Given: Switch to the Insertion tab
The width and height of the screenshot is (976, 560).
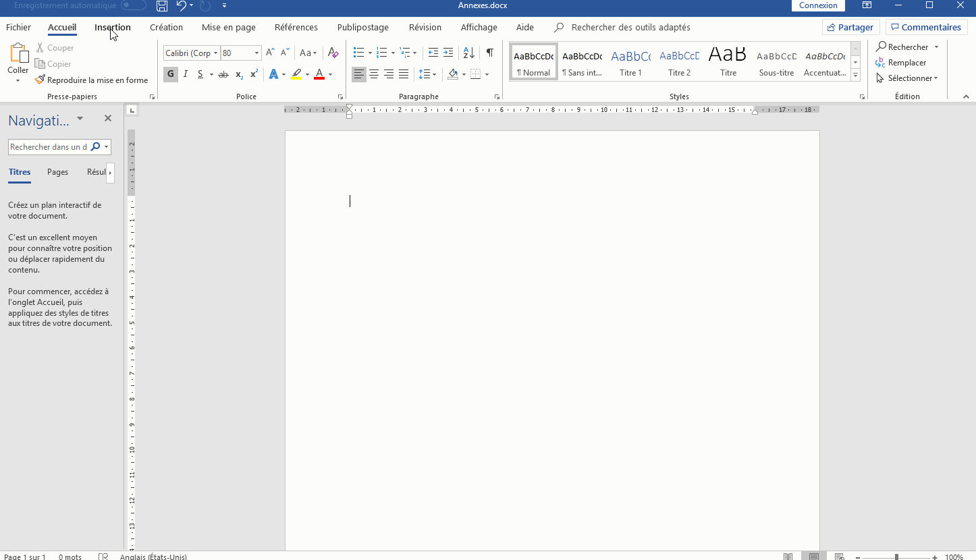Looking at the screenshot, I should pos(113,28).
